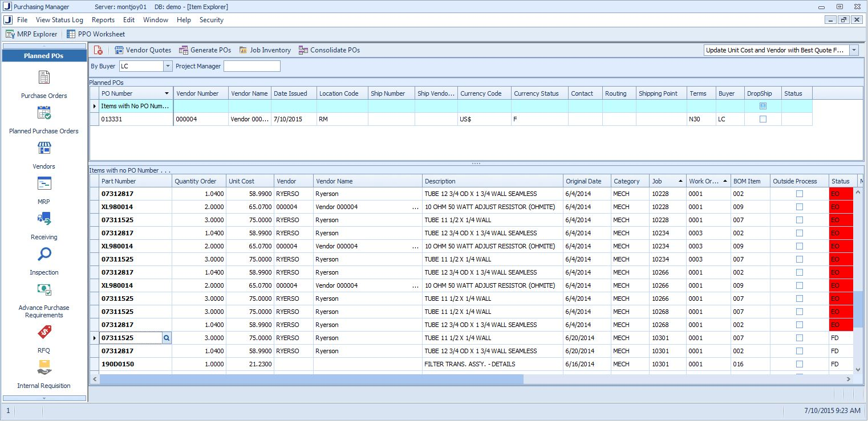The width and height of the screenshot is (868, 421).
Task: Toggle DropShip checkbox for PO 013331
Action: (762, 120)
